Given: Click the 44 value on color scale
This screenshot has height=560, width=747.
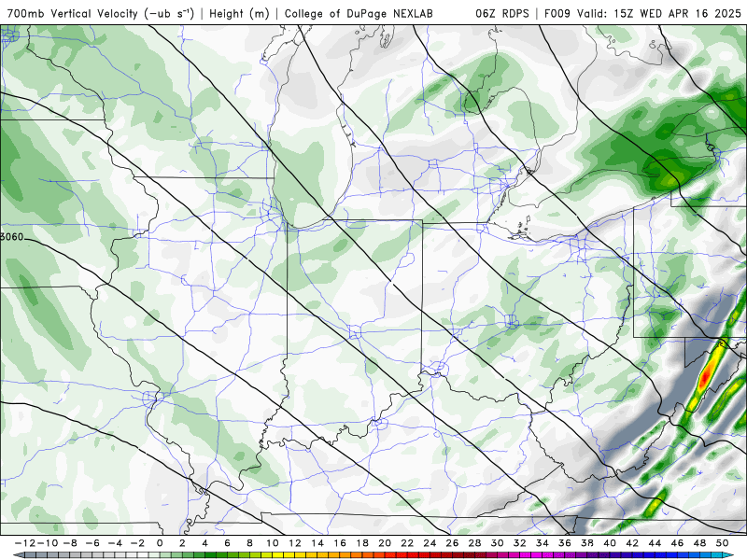Looking at the screenshot, I should coord(655,543).
